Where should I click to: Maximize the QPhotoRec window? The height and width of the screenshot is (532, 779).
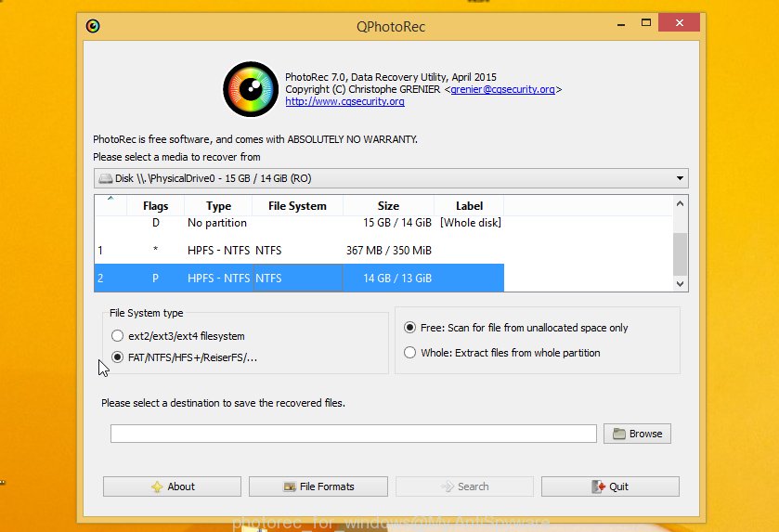pos(646,22)
